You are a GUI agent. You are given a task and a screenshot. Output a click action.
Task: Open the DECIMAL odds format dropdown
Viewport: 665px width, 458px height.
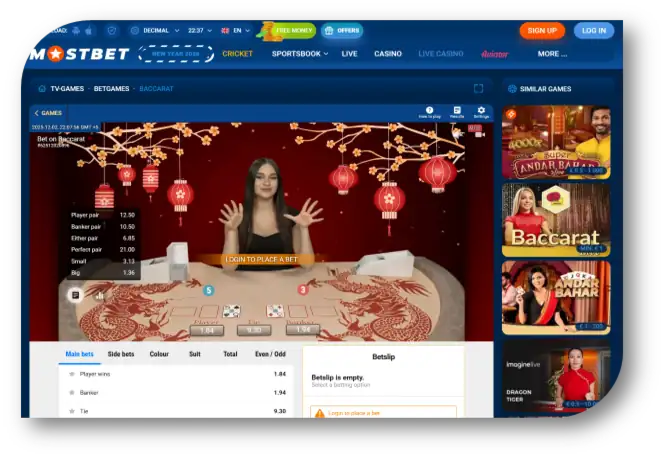pos(156,31)
